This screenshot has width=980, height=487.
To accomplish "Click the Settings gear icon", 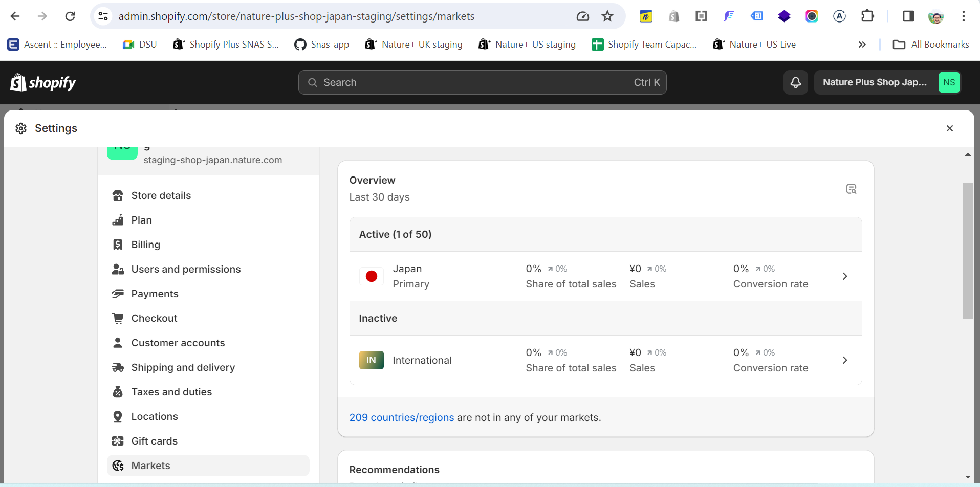I will pyautogui.click(x=21, y=128).
